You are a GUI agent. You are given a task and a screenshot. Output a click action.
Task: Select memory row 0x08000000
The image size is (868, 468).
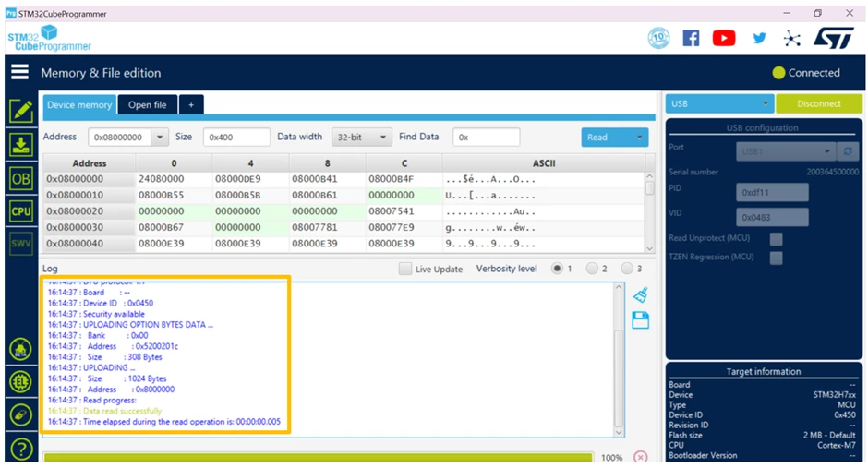coord(344,179)
